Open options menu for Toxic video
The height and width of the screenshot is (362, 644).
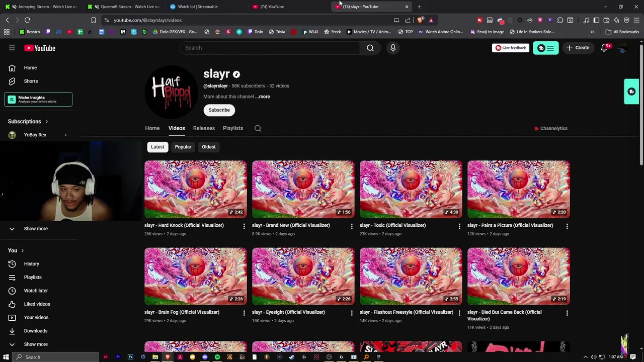[x=459, y=226]
